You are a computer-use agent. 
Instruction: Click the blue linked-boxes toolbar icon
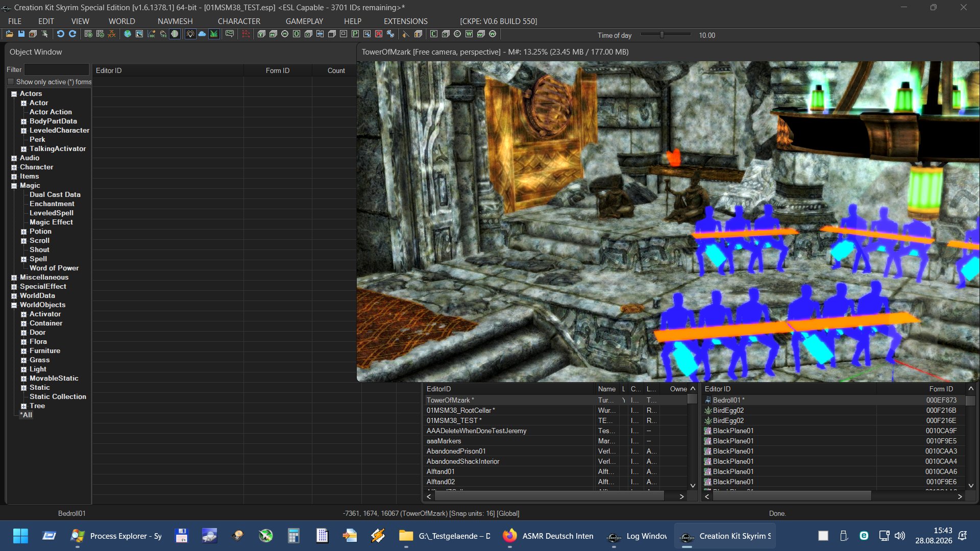point(390,34)
